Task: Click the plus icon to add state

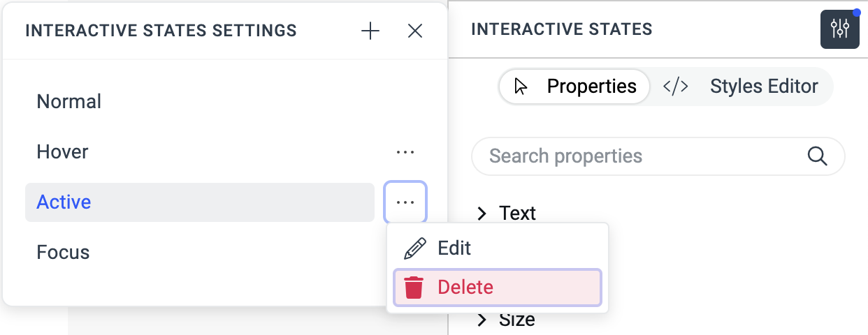Action: (370, 31)
